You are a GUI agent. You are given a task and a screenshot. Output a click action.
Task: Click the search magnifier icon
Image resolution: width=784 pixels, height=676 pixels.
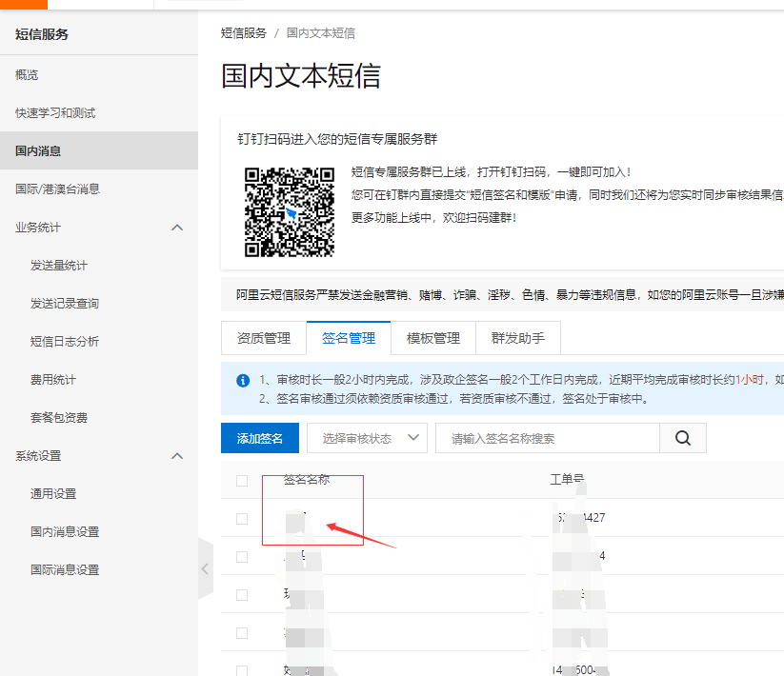pos(683,439)
